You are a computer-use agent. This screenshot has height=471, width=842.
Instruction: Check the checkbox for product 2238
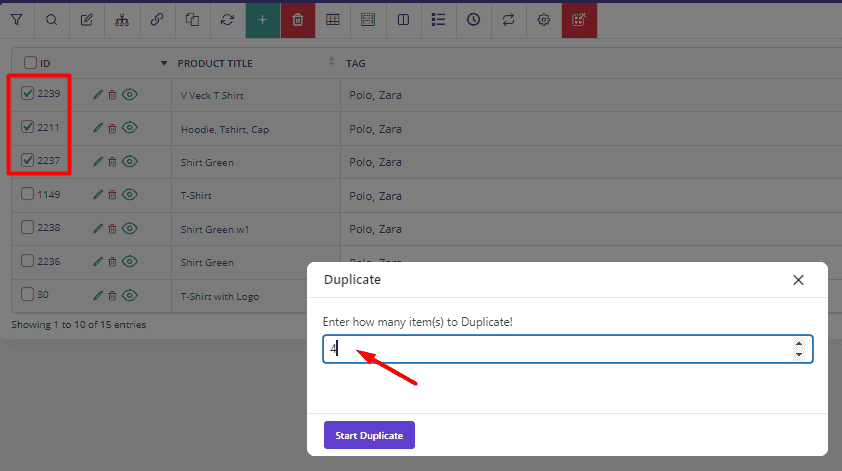pyautogui.click(x=27, y=227)
